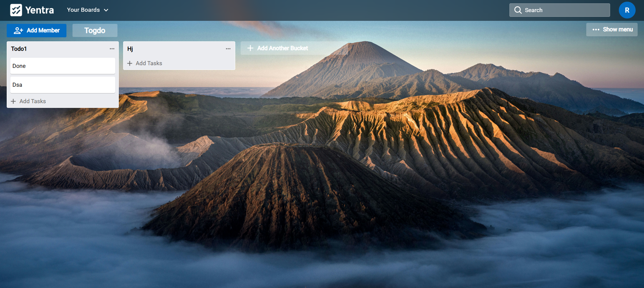Image resolution: width=644 pixels, height=288 pixels.
Task: Click the magnifying glass search icon
Action: tap(518, 10)
